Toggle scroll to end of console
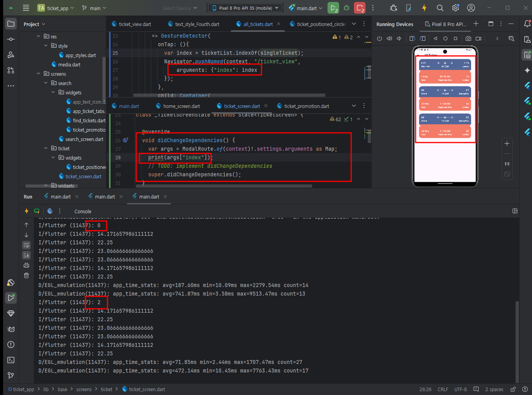This screenshot has height=395, width=532. [26, 255]
